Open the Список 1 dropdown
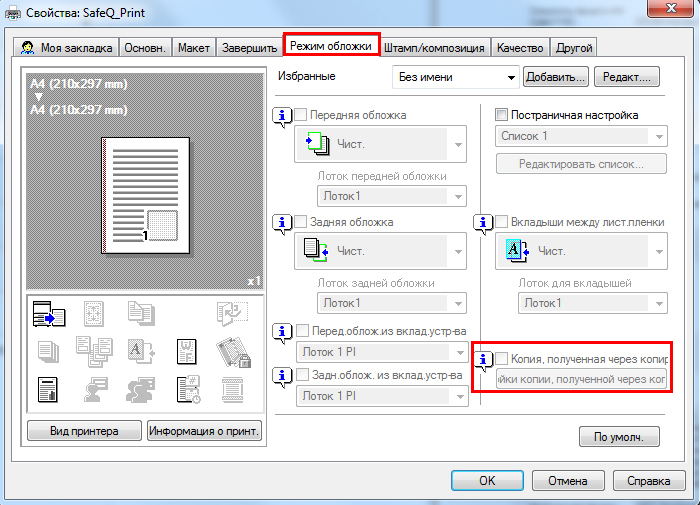The image size is (700, 505). tap(581, 136)
